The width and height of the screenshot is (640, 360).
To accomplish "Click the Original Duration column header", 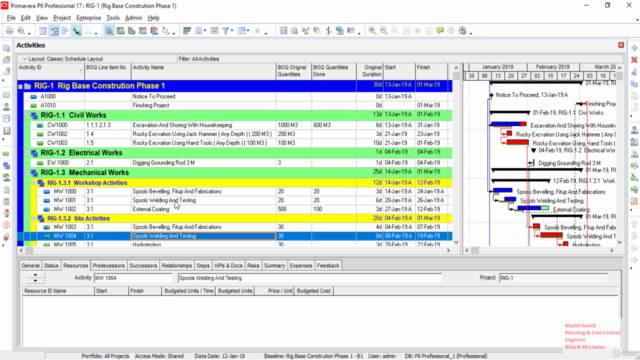I will pyautogui.click(x=370, y=71).
